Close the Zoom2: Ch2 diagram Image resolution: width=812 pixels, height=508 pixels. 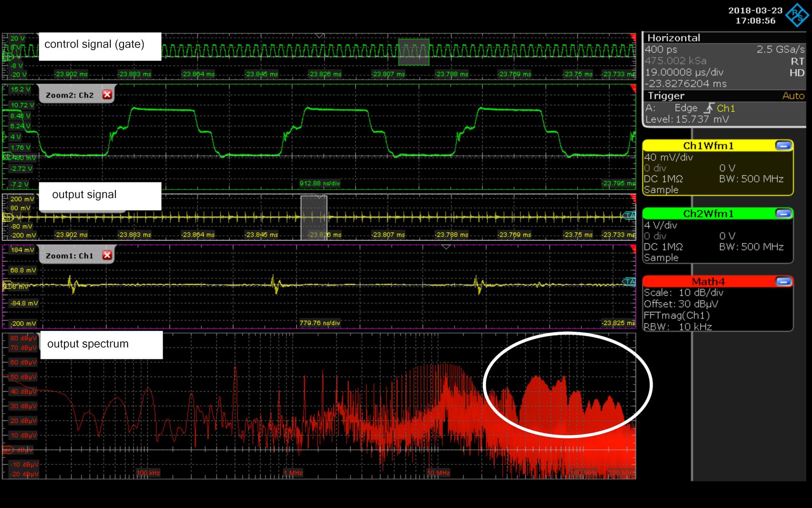[107, 95]
